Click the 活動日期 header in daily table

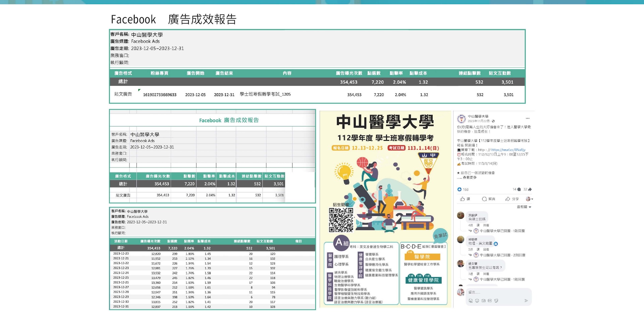click(121, 241)
